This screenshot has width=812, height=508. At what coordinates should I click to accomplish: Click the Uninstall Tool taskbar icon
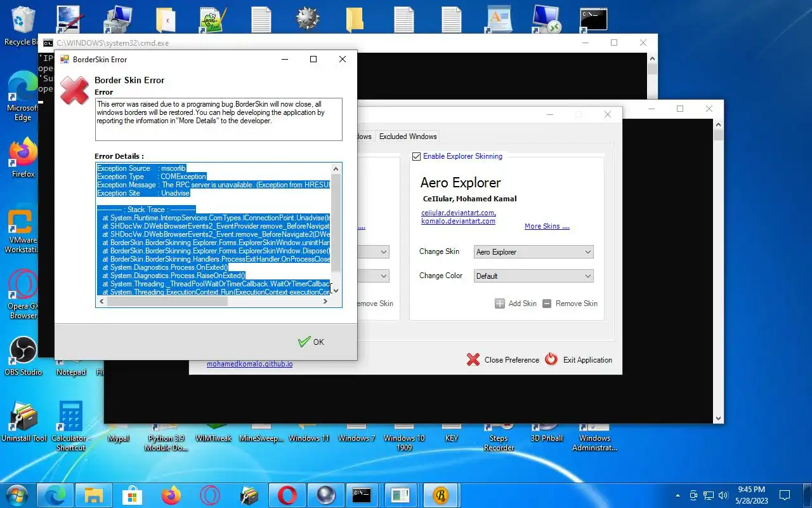coord(248,495)
